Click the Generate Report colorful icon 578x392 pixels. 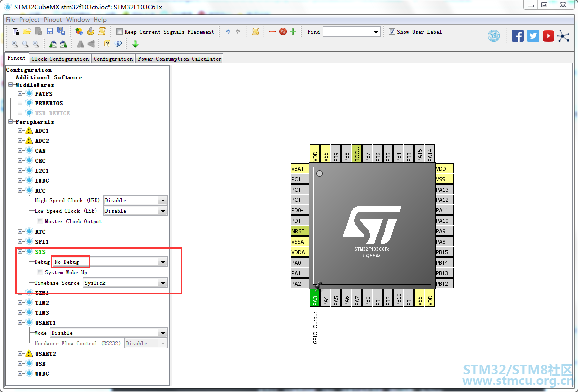click(x=79, y=32)
